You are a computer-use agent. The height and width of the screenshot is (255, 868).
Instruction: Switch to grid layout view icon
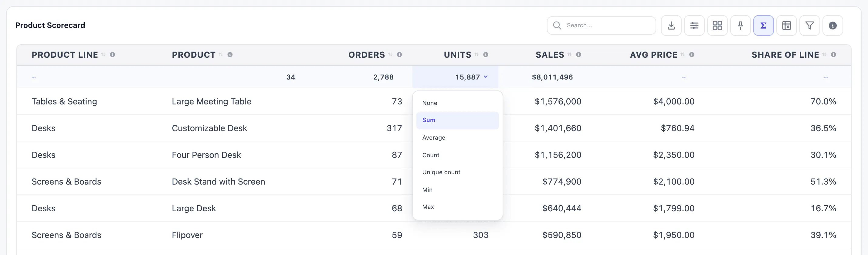click(717, 25)
